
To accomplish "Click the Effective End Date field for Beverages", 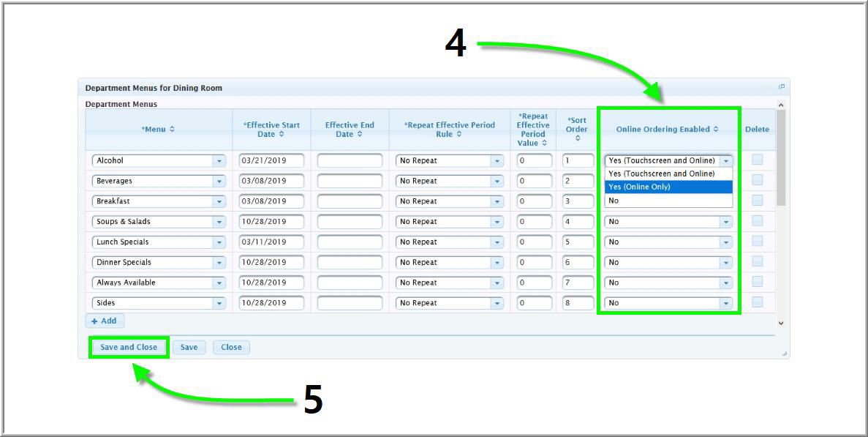I will (350, 181).
